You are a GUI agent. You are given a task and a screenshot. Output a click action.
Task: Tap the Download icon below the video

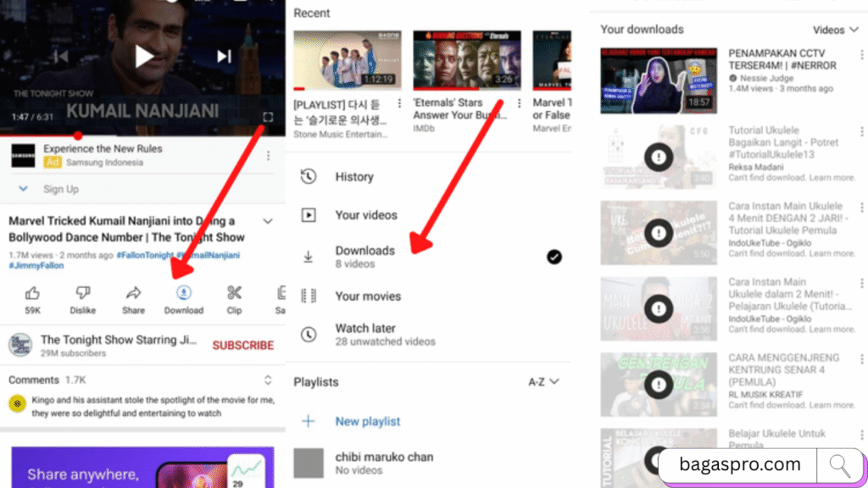[183, 293]
